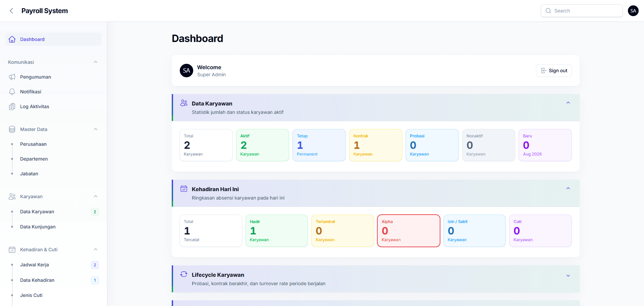This screenshot has height=306, width=644.
Task: Click the Sign out button
Action: tap(554, 71)
